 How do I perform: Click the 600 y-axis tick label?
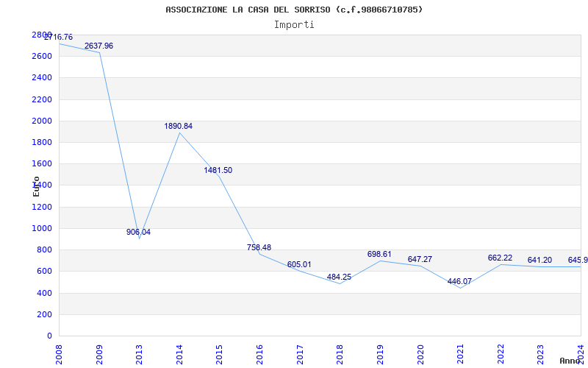point(44,271)
